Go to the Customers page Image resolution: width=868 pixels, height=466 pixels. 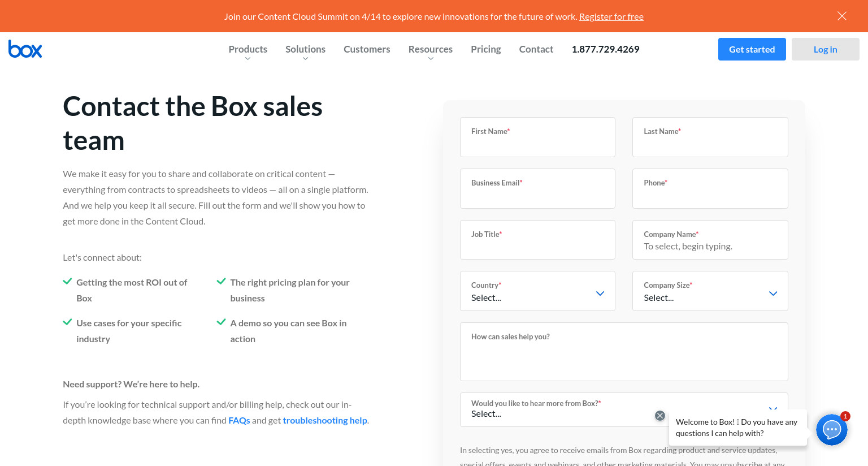367,49
